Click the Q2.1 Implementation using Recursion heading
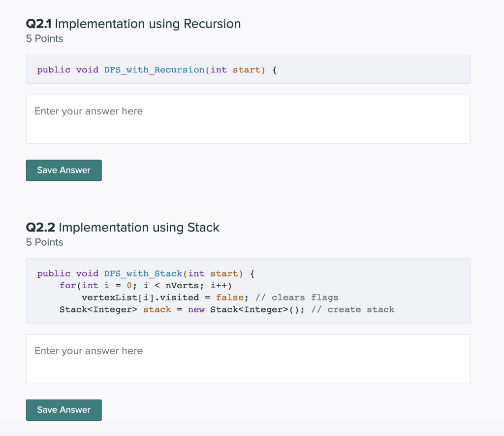504x436 pixels. click(133, 24)
